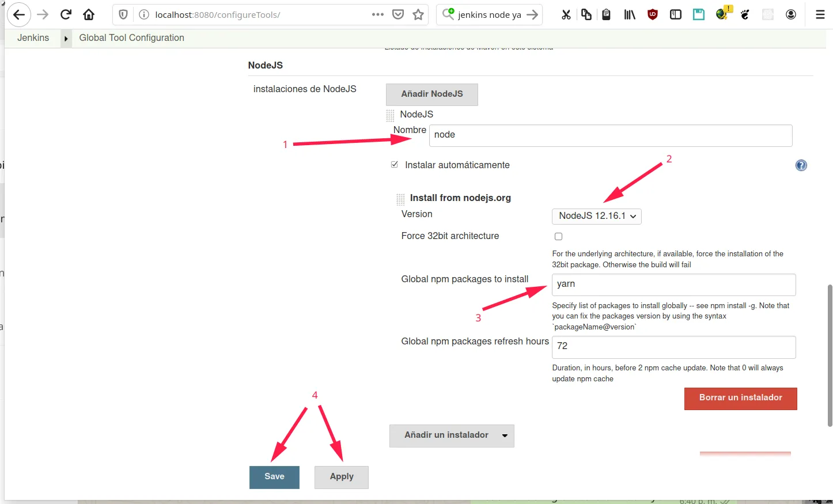Image resolution: width=833 pixels, height=504 pixels.
Task: Open the browser home page
Action: 89,15
